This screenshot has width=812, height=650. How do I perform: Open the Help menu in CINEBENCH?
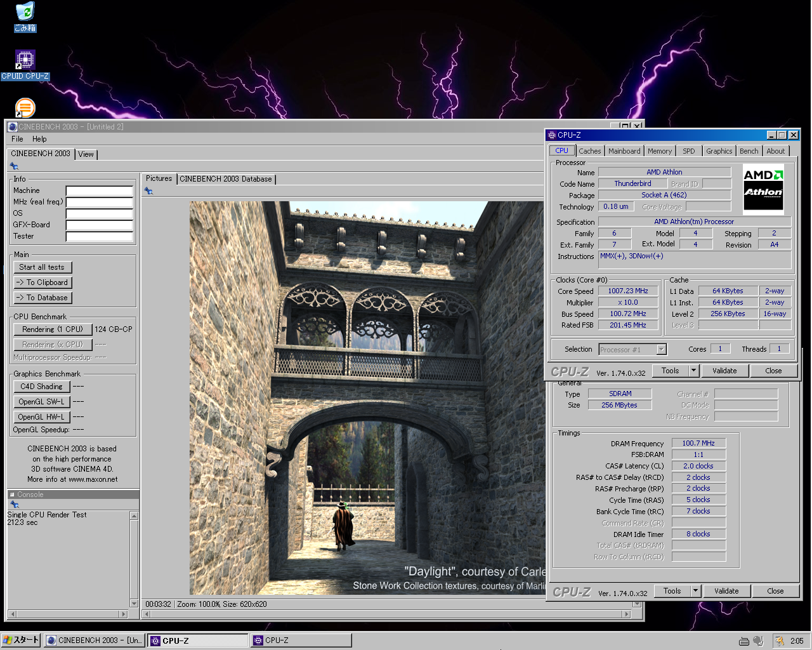(x=39, y=139)
